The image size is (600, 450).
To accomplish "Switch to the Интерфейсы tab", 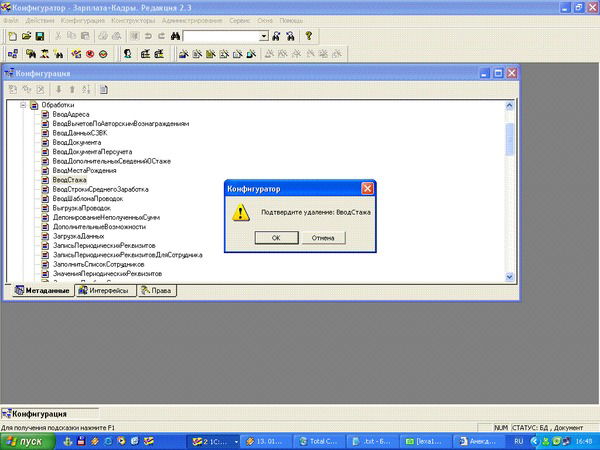I will 104,290.
